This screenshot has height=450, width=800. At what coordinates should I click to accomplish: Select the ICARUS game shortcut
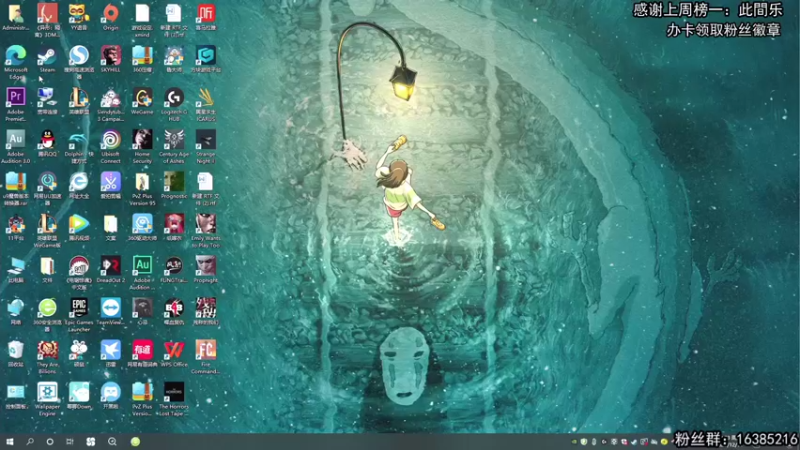pyautogui.click(x=205, y=97)
